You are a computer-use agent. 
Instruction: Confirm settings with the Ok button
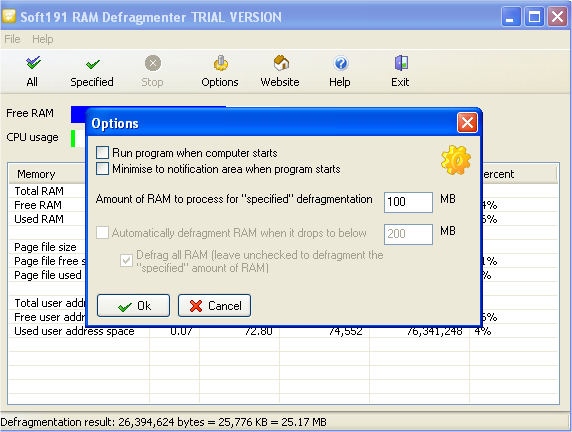click(x=134, y=306)
